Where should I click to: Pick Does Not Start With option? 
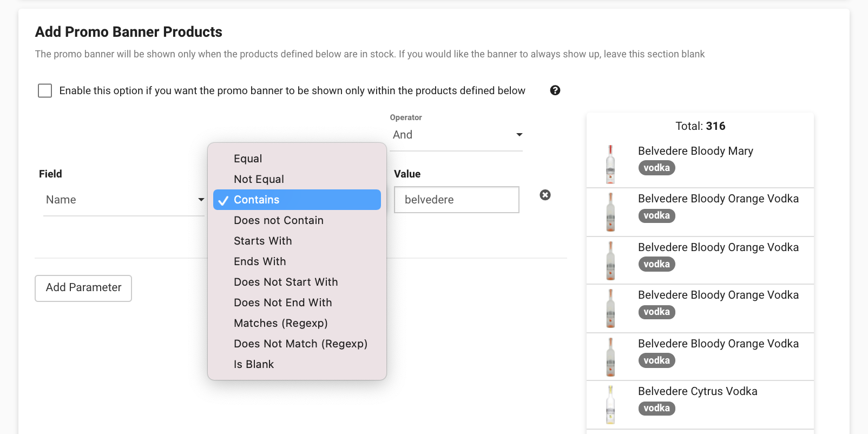[x=297, y=282]
